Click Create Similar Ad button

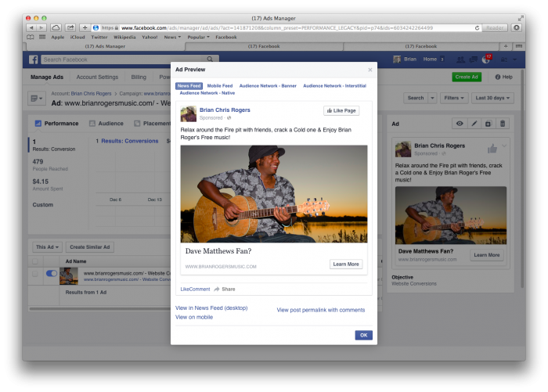point(90,247)
